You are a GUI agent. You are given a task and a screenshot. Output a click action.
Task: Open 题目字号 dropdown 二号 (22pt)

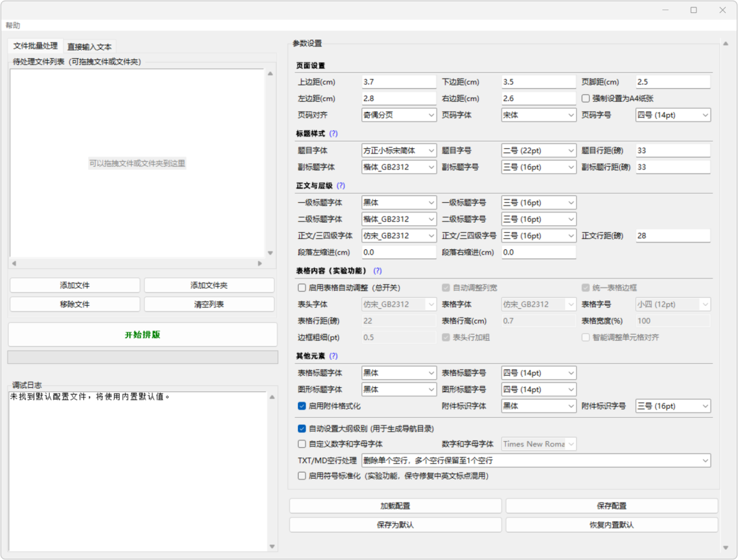point(538,150)
